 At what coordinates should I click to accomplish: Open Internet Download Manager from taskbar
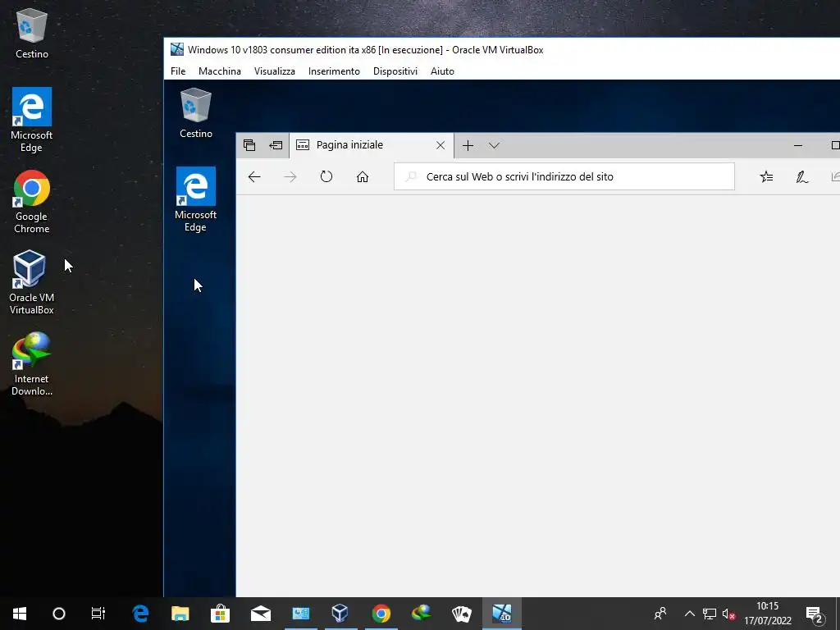[x=421, y=614]
